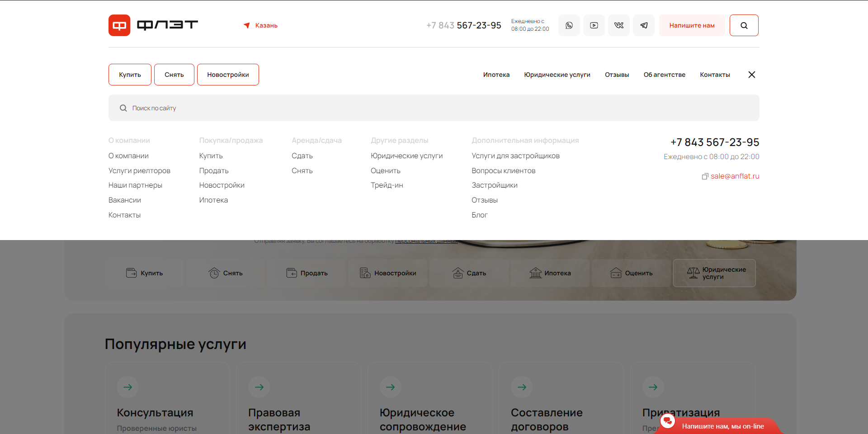Focus the Поиск по сайту field

434,108
